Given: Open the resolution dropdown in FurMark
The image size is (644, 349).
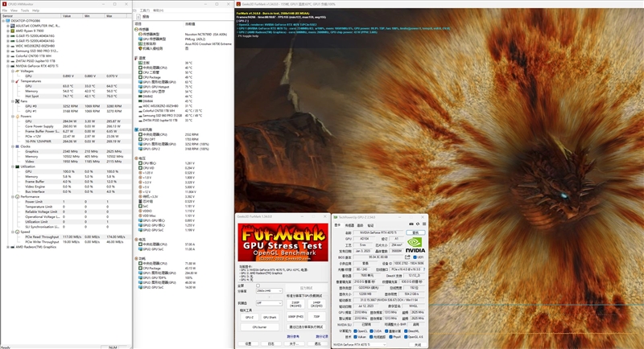Looking at the screenshot, I should 269,291.
